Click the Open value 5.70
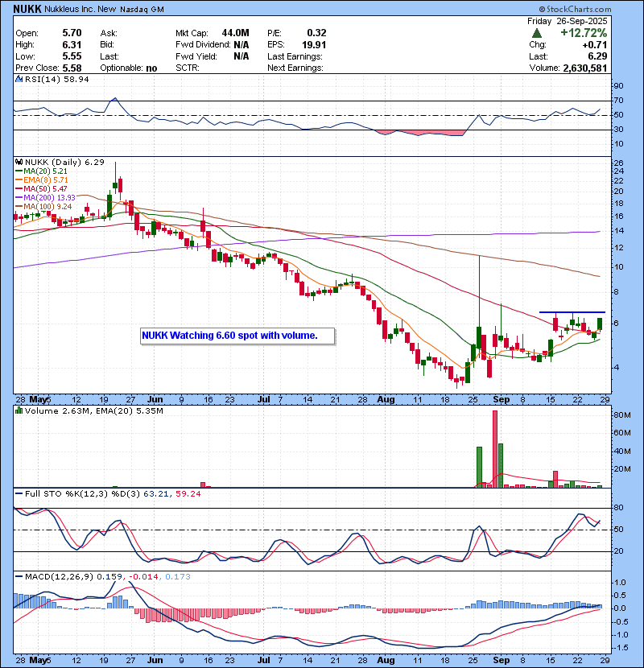This screenshot has width=644, height=668. pyautogui.click(x=72, y=33)
